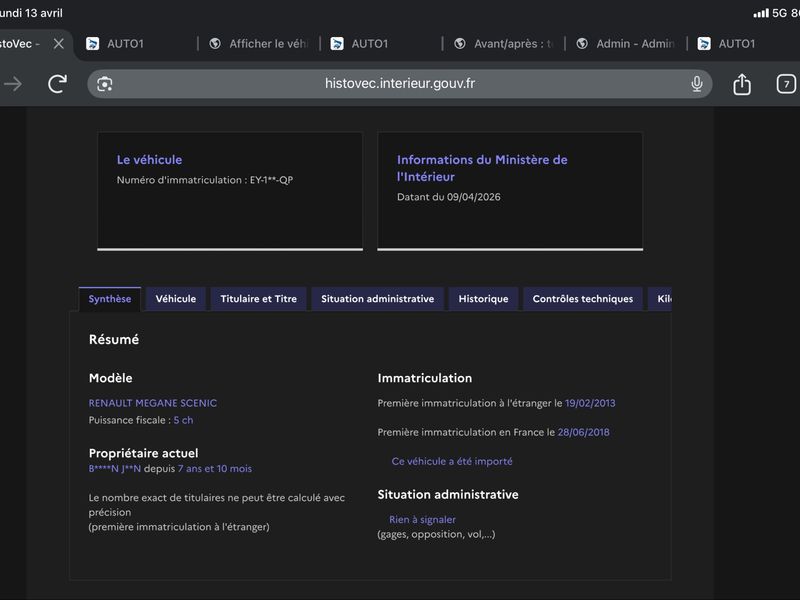Open the tab switcher showing 7
The height and width of the screenshot is (600, 800).
(x=786, y=84)
